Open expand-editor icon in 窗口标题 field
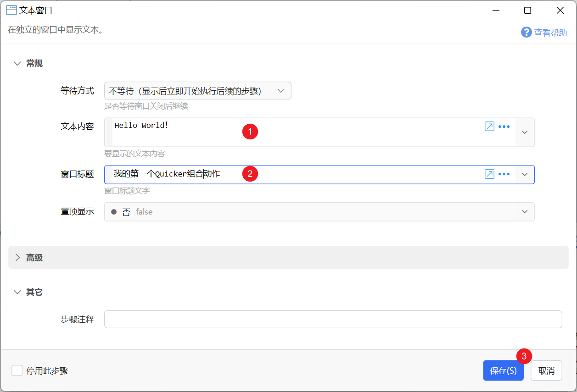The height and width of the screenshot is (392, 577). click(489, 174)
